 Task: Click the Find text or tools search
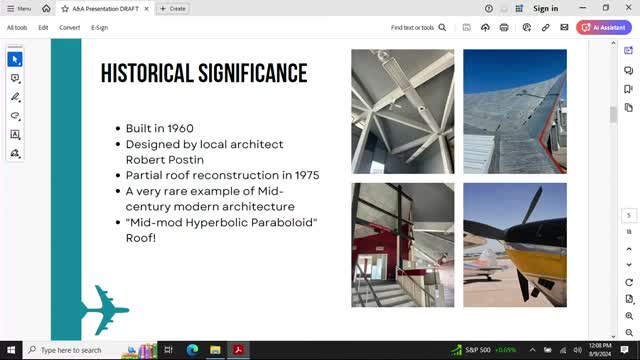418,27
